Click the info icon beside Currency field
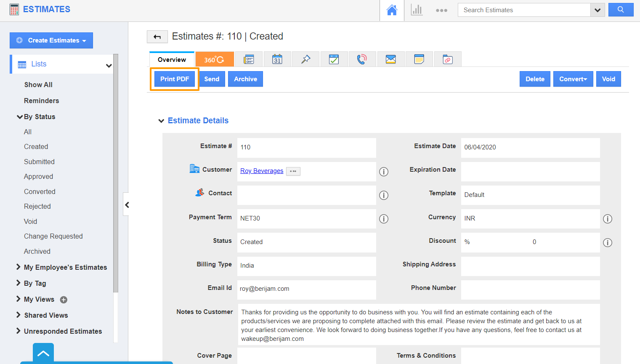Screen dimensions: 640x364 click(x=608, y=219)
